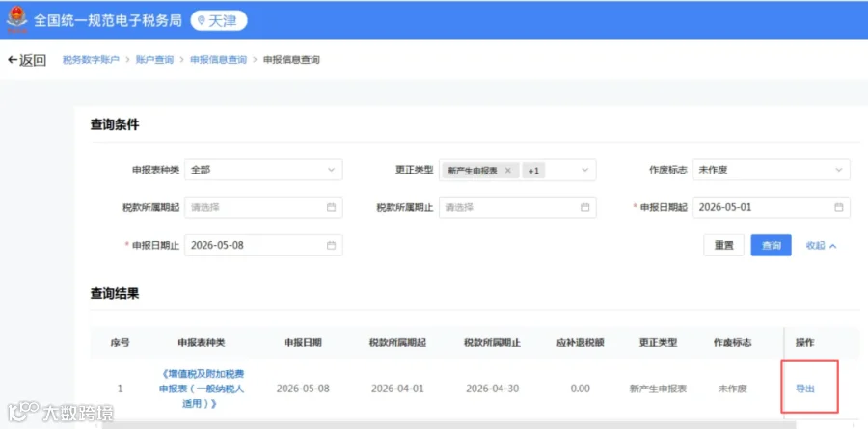The width and height of the screenshot is (868, 429).
Task: Click the 税款所属期止 date field
Action: point(518,207)
